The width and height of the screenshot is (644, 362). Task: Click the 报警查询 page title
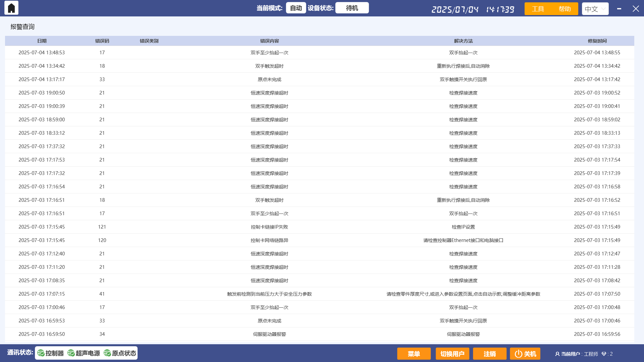click(22, 27)
